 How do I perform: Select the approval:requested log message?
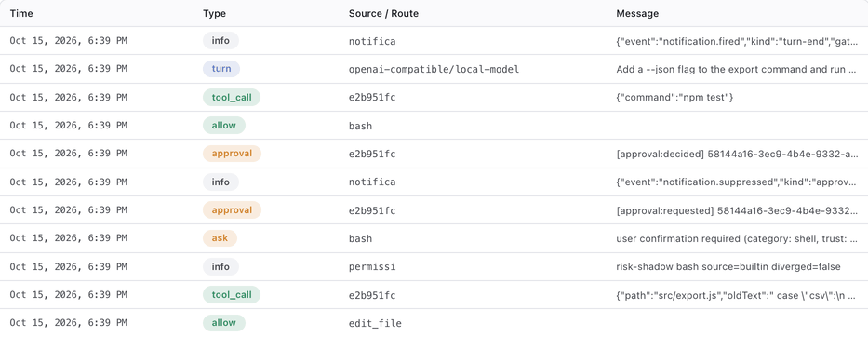click(x=738, y=210)
